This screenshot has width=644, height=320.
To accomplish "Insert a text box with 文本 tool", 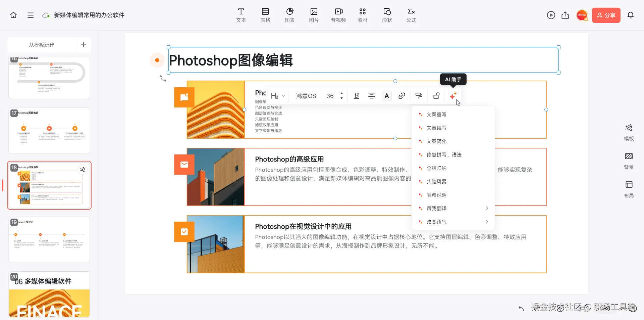I will click(x=241, y=15).
